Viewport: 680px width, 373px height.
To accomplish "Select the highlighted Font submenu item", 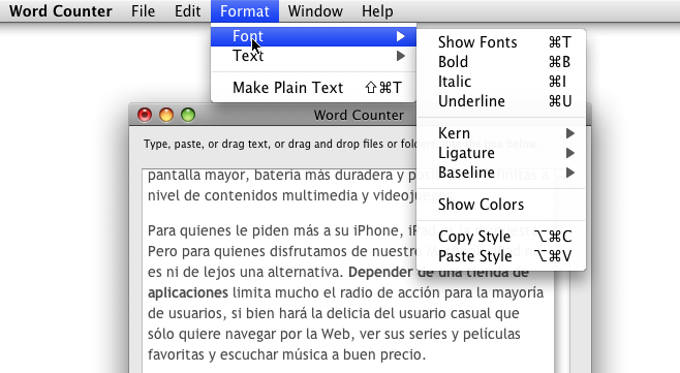I will (x=313, y=36).
